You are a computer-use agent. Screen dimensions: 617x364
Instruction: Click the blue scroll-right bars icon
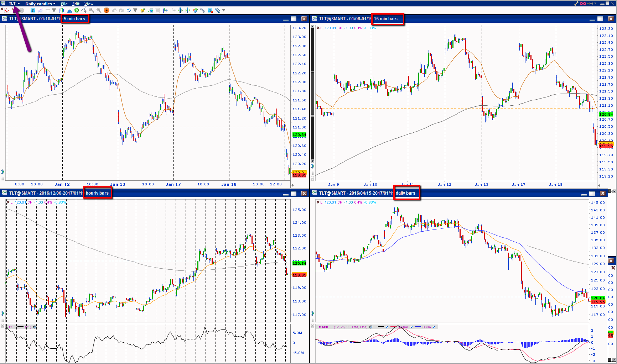[165, 10]
